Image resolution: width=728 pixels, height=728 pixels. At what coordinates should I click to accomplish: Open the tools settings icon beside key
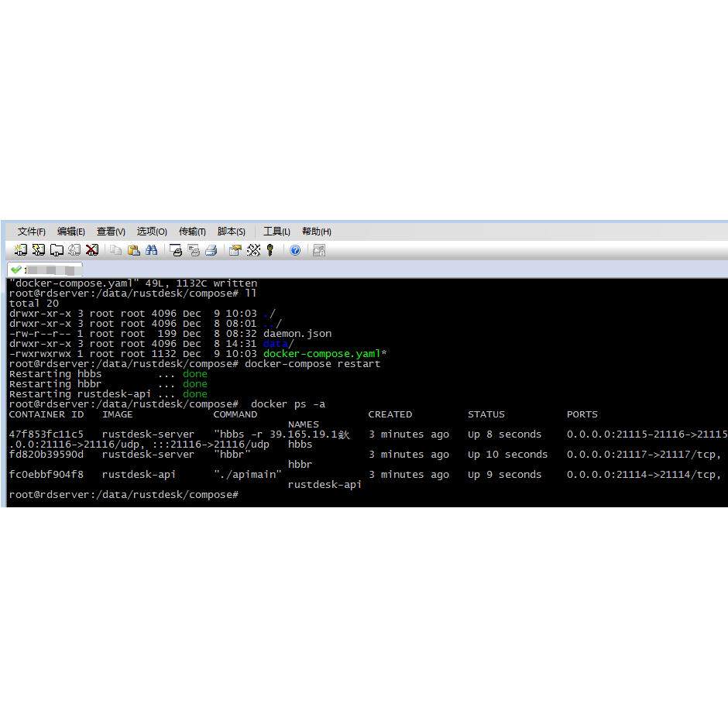pyautogui.click(x=253, y=250)
